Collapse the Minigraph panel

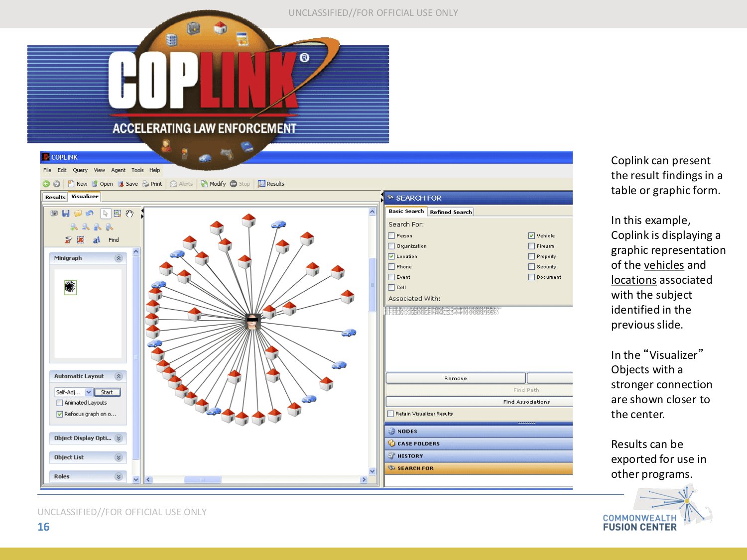[x=119, y=258]
